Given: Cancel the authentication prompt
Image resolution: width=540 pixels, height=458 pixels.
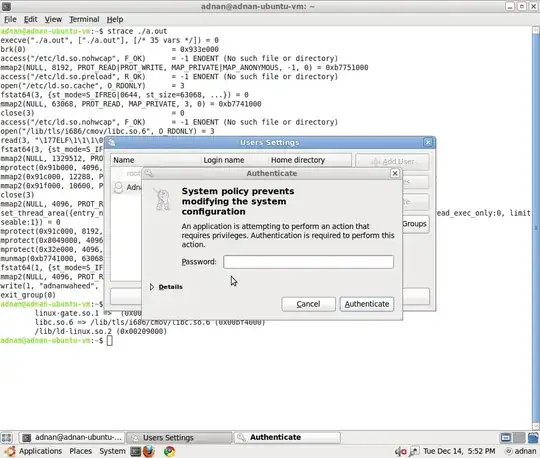Looking at the screenshot, I should 308,304.
